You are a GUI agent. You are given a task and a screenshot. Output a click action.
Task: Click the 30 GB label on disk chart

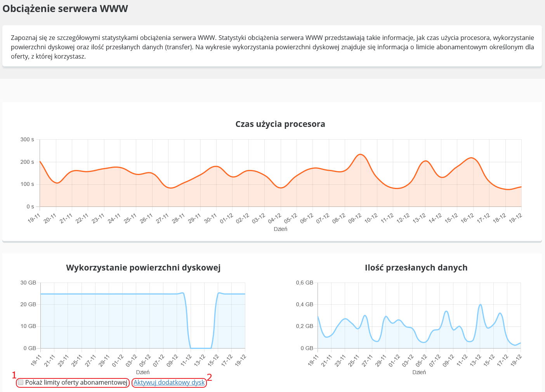pos(28,283)
